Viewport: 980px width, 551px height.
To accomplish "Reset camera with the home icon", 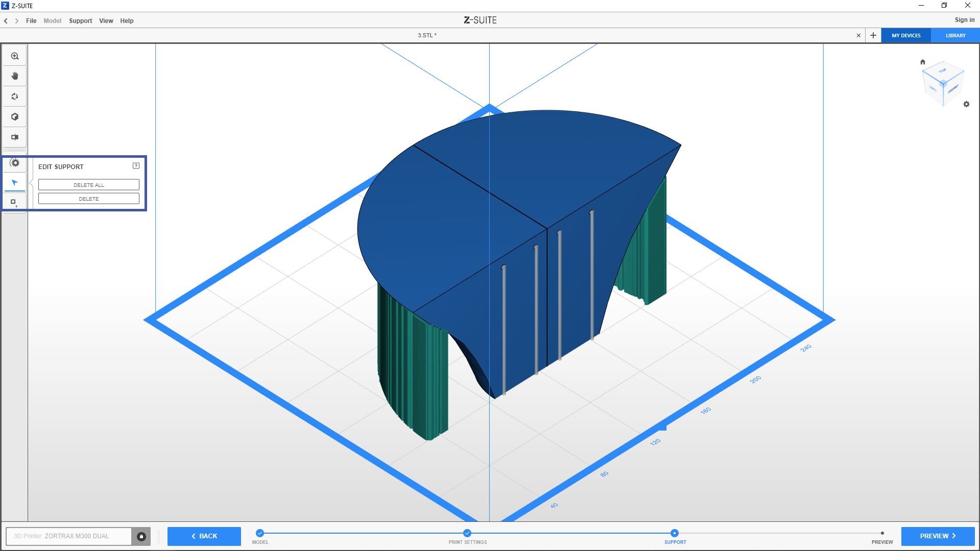I will (x=922, y=62).
